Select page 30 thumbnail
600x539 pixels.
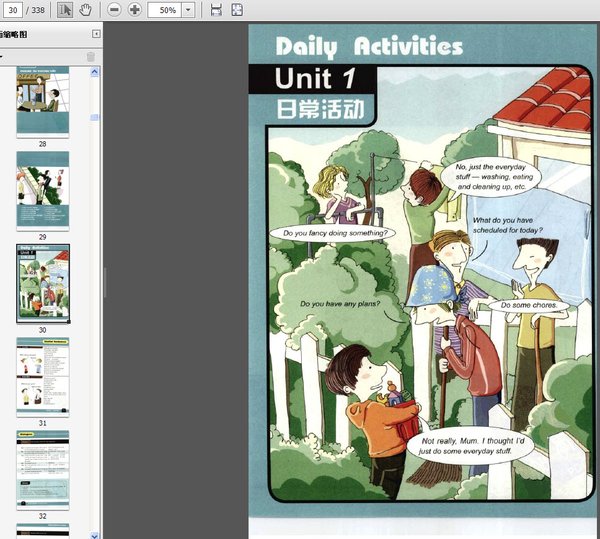coord(43,283)
